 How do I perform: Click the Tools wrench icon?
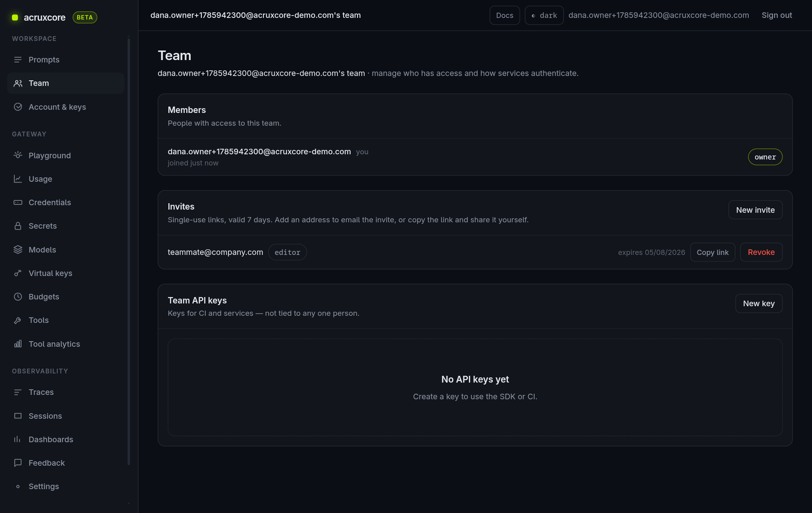18,320
